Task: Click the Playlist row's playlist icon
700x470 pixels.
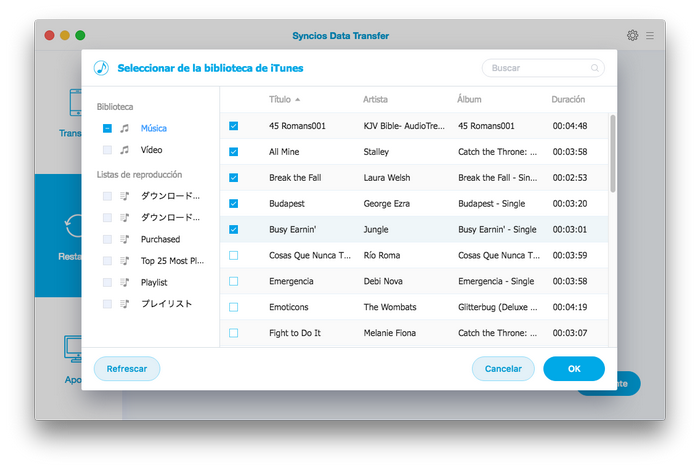Action: tap(125, 282)
